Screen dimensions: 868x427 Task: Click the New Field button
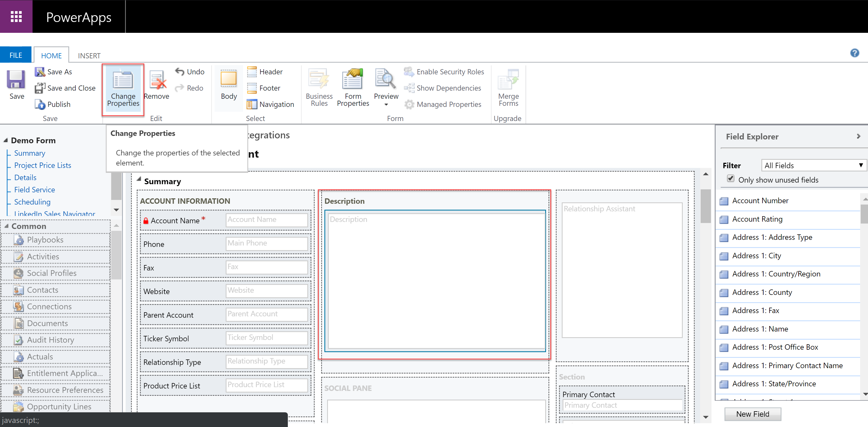tap(752, 414)
